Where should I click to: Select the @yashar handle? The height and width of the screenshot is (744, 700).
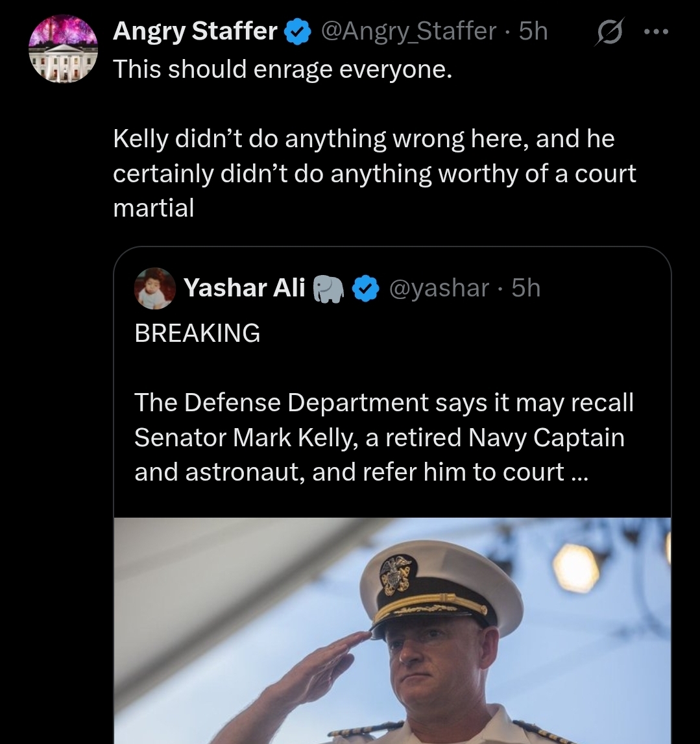click(439, 288)
